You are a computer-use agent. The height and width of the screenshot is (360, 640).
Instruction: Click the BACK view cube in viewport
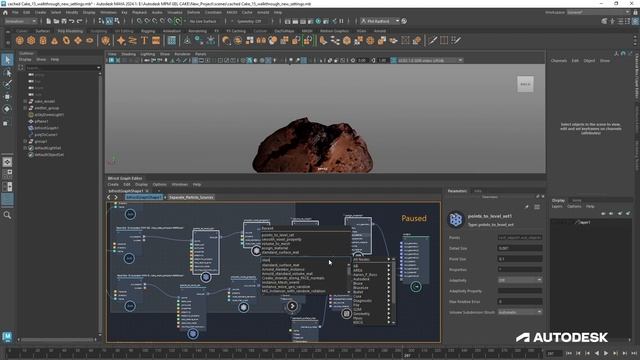(x=525, y=84)
